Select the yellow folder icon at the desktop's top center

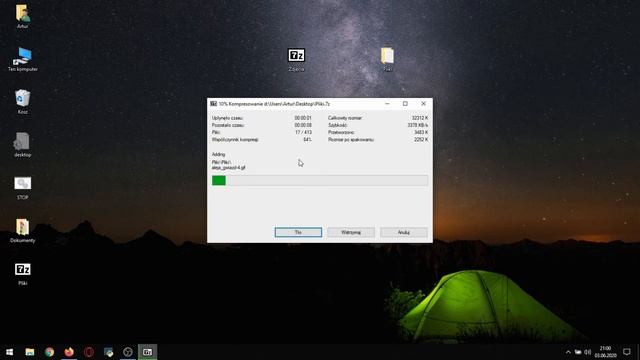pos(387,59)
